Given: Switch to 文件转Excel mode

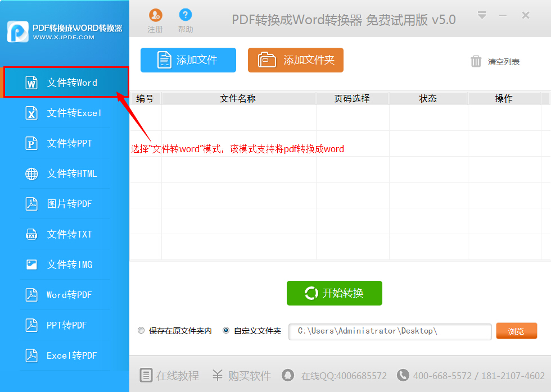Looking at the screenshot, I should tap(65, 112).
